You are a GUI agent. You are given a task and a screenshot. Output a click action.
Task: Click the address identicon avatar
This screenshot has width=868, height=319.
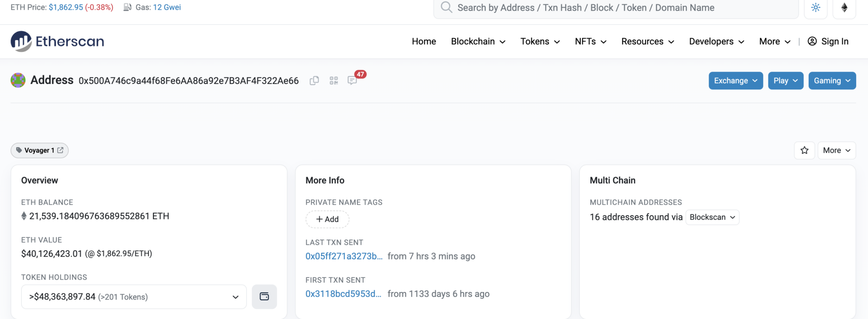pos(18,80)
